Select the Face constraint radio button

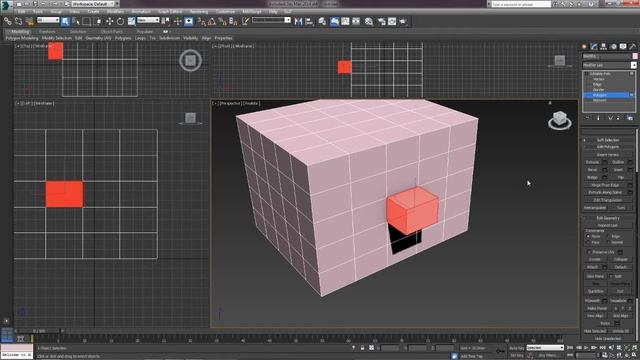588,242
